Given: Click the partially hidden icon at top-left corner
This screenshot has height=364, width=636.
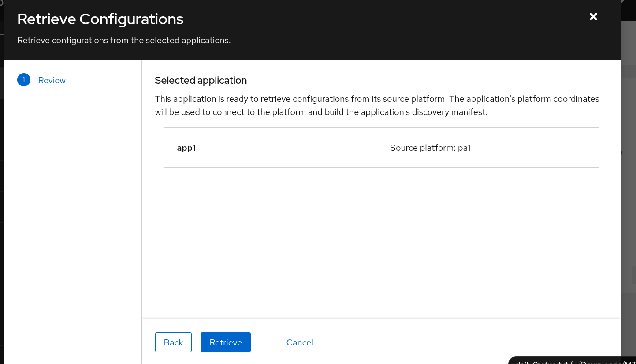Looking at the screenshot, I should tap(1, 3).
